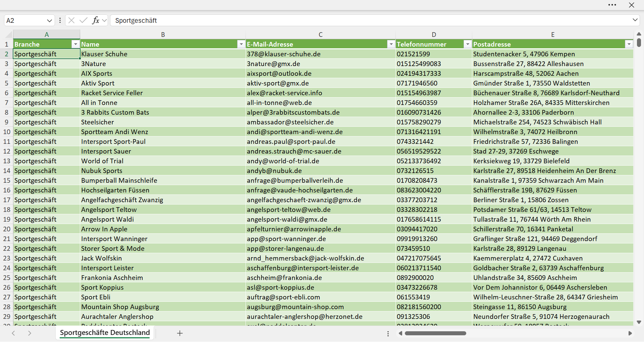The image size is (644, 342).
Task: Select cell Friedrichstraße 57, 72336 Balingen
Action: click(553, 141)
